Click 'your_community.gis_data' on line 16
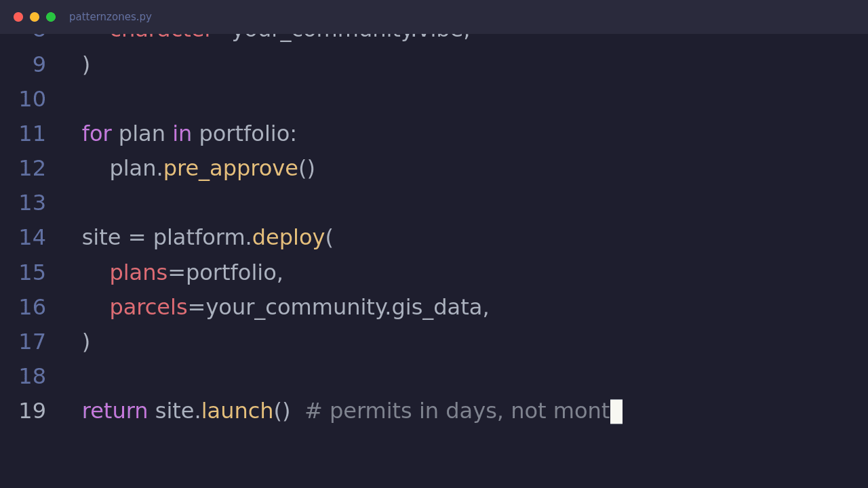This screenshot has height=488, width=868. pyautogui.click(x=344, y=308)
